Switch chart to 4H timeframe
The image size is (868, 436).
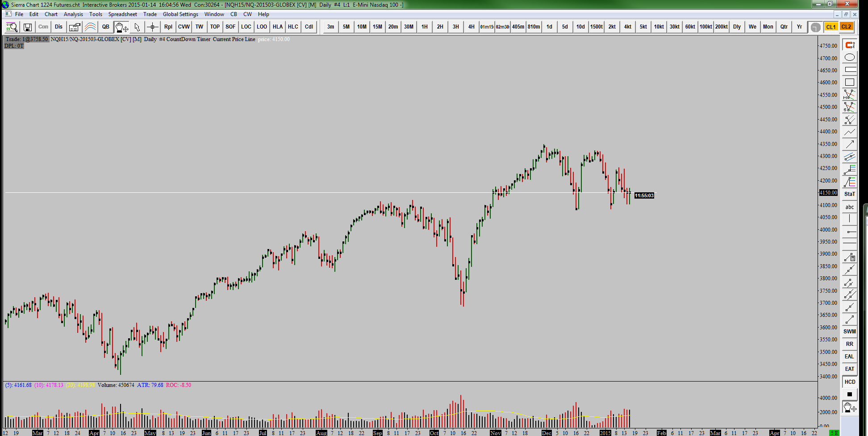tap(471, 27)
